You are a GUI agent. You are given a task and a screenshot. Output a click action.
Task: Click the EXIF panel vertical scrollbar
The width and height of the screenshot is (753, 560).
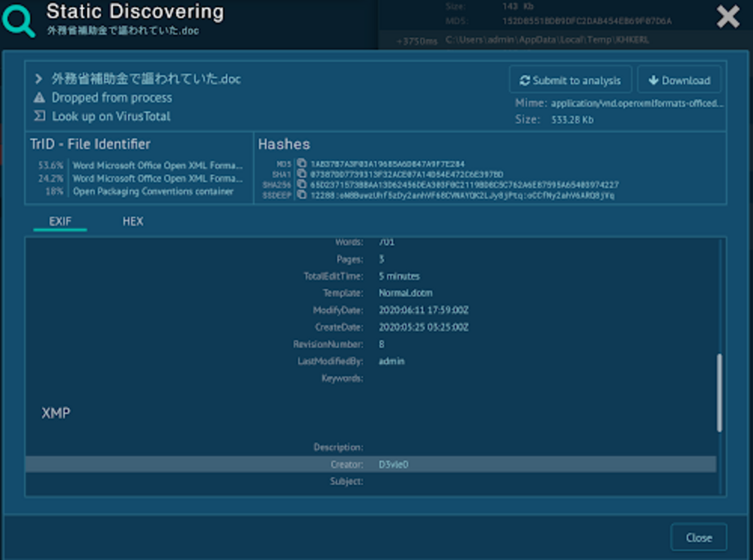coord(719,393)
